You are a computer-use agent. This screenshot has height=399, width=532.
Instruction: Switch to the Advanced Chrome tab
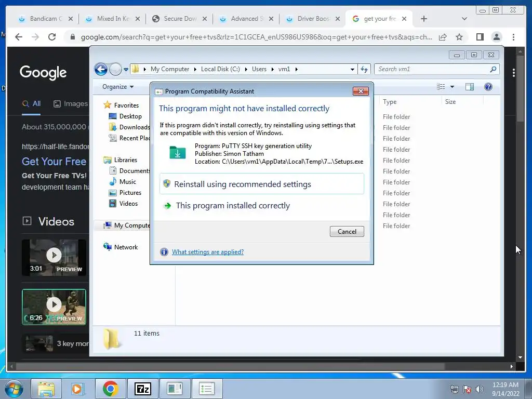tap(247, 19)
